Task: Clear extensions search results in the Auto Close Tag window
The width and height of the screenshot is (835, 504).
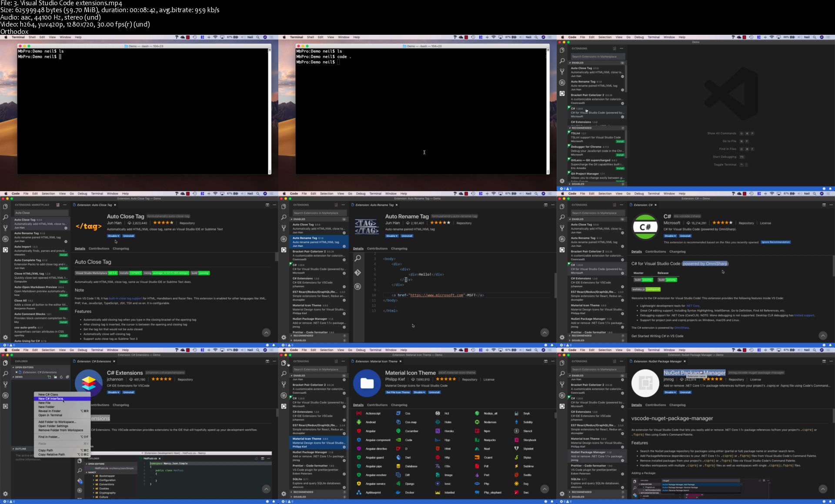Action: pos(58,205)
